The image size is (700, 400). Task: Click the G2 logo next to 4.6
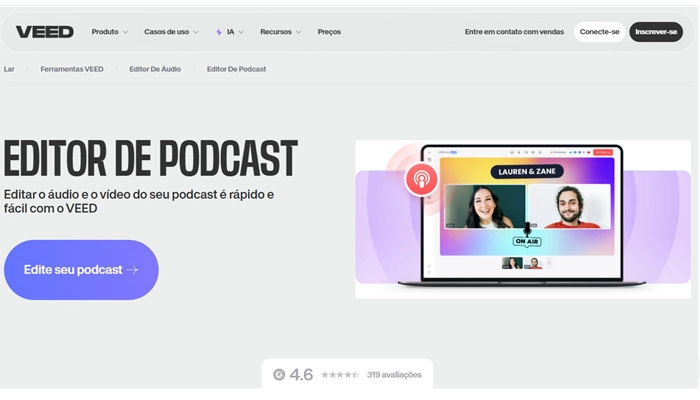[x=279, y=375]
